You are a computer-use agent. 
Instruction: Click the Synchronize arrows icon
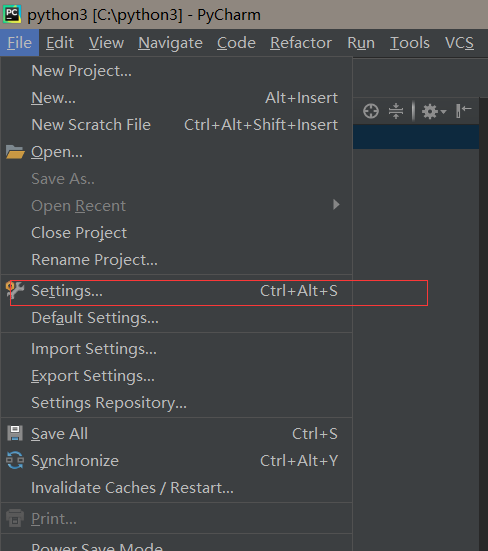[15, 460]
